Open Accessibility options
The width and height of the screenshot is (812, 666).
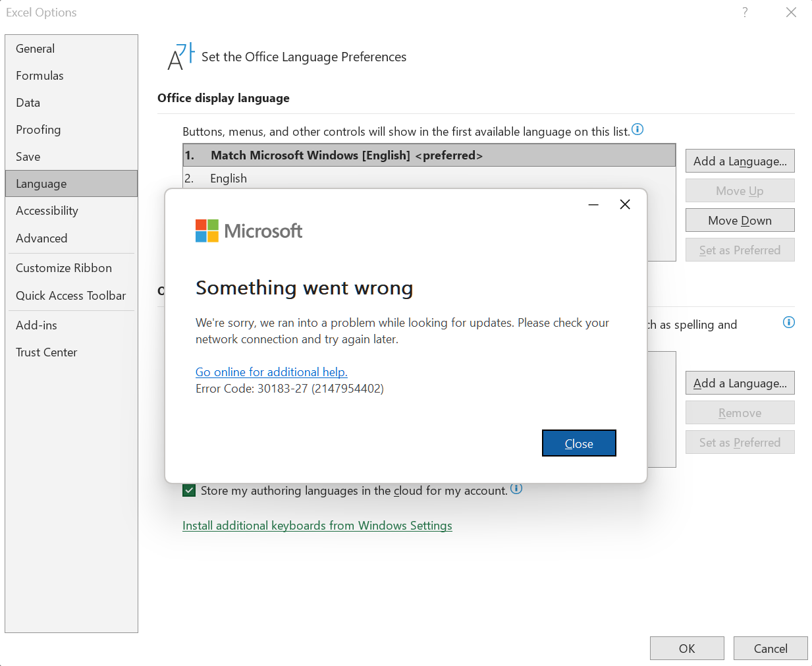pyautogui.click(x=71, y=211)
